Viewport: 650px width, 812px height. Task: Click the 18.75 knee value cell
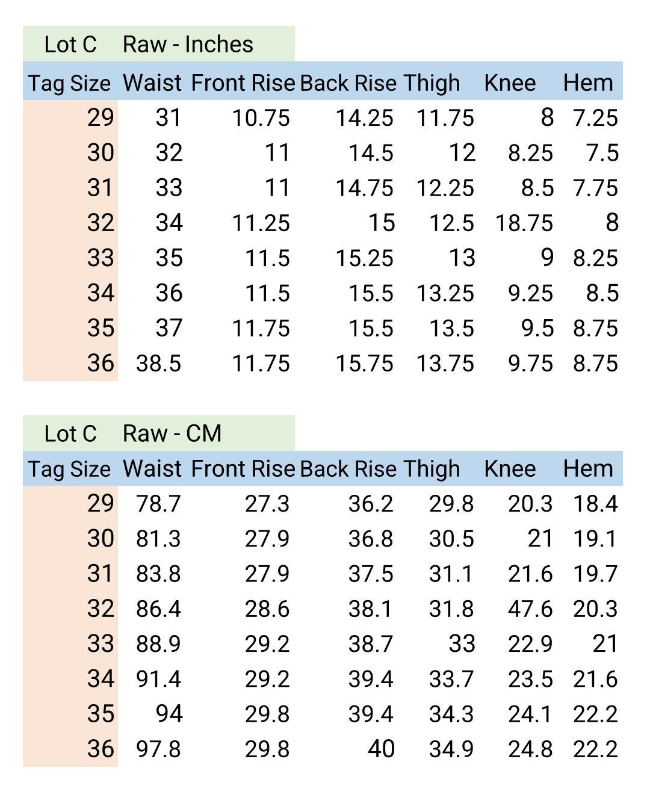[524, 223]
